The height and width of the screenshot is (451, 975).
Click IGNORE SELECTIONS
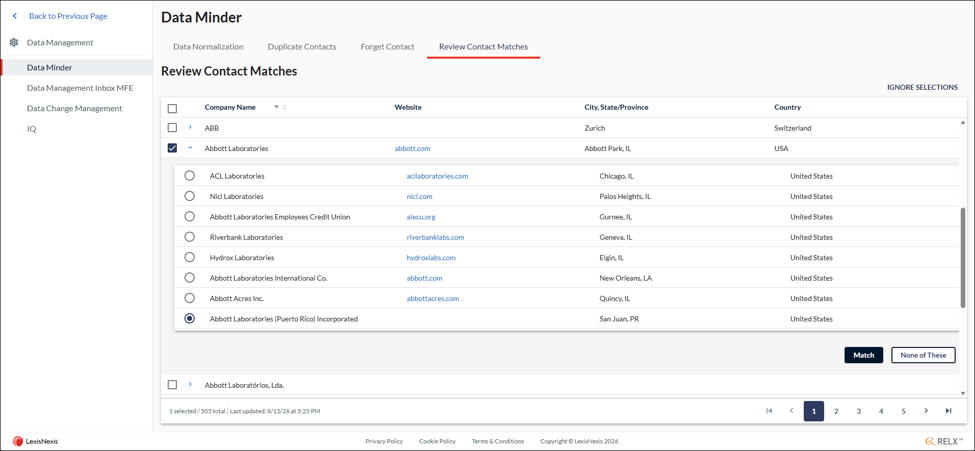tap(922, 87)
